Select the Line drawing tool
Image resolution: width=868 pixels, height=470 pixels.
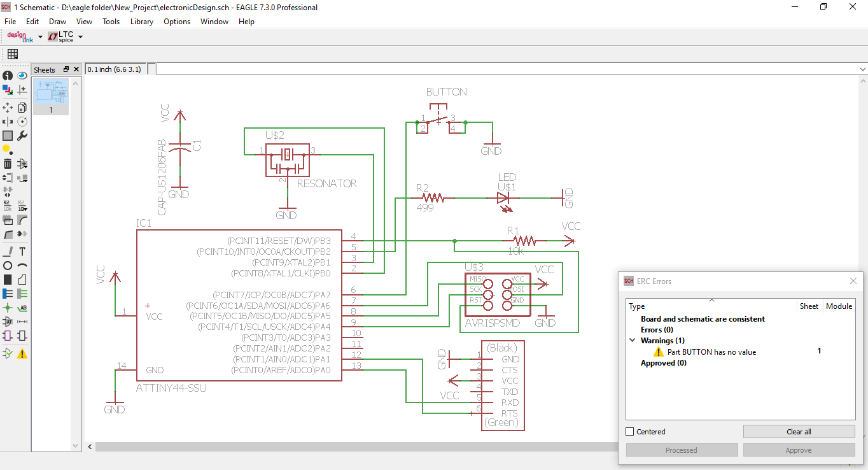[x=8, y=252]
